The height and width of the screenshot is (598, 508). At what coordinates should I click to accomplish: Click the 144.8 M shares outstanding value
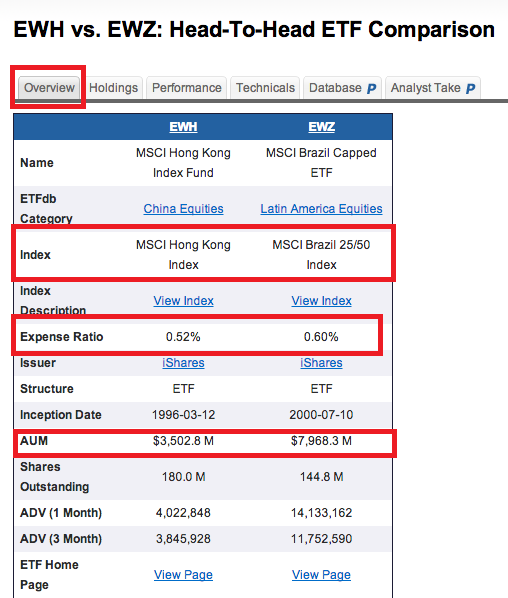pyautogui.click(x=322, y=477)
